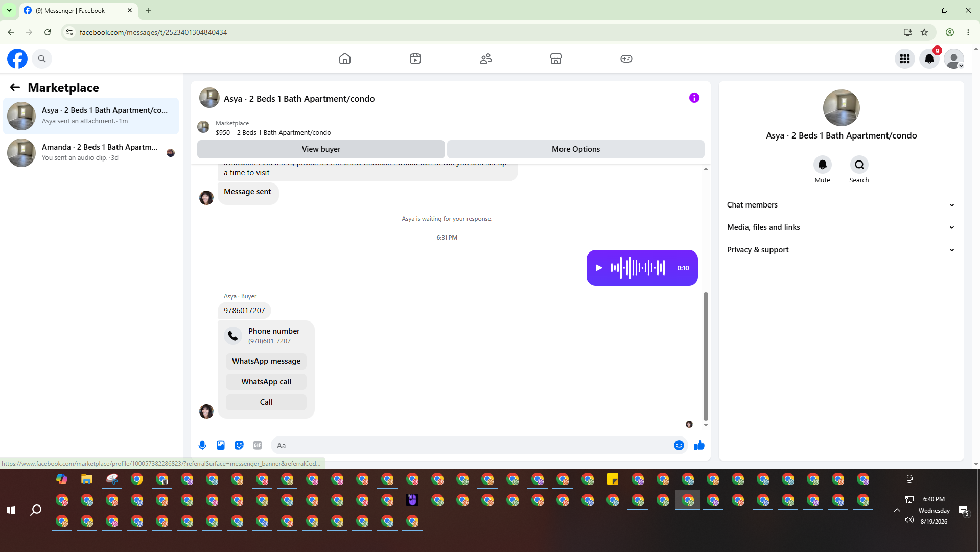Click the chat vertical scrollbar
Viewport: 980px width, 552px height.
point(706,356)
